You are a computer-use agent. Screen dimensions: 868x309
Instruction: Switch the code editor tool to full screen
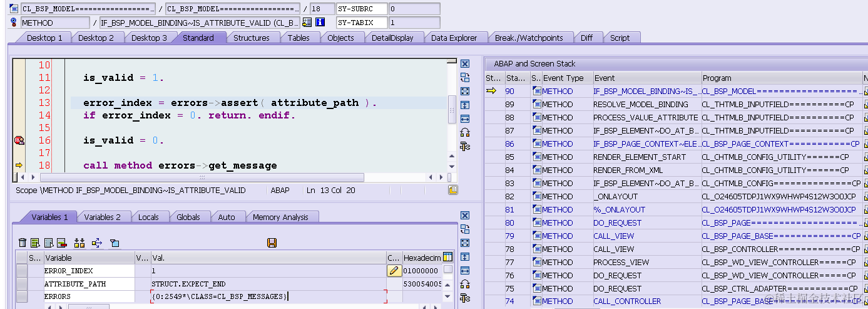pos(465,91)
